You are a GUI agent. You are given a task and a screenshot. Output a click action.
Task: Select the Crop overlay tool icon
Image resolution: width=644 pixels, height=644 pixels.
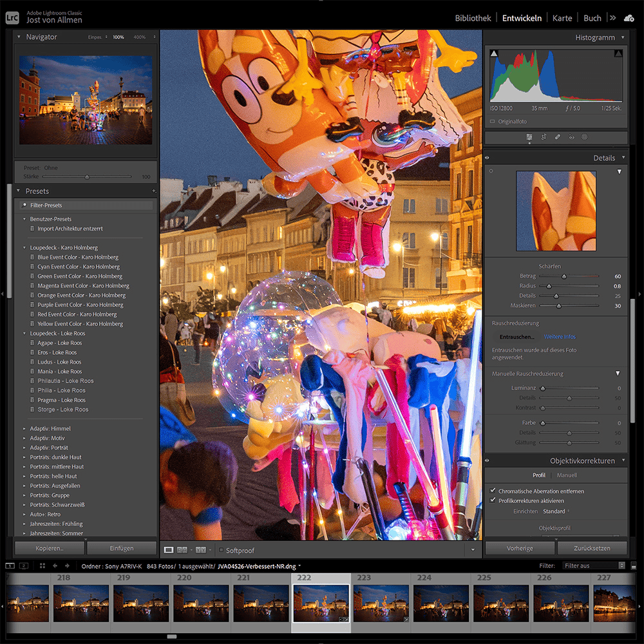(x=544, y=137)
